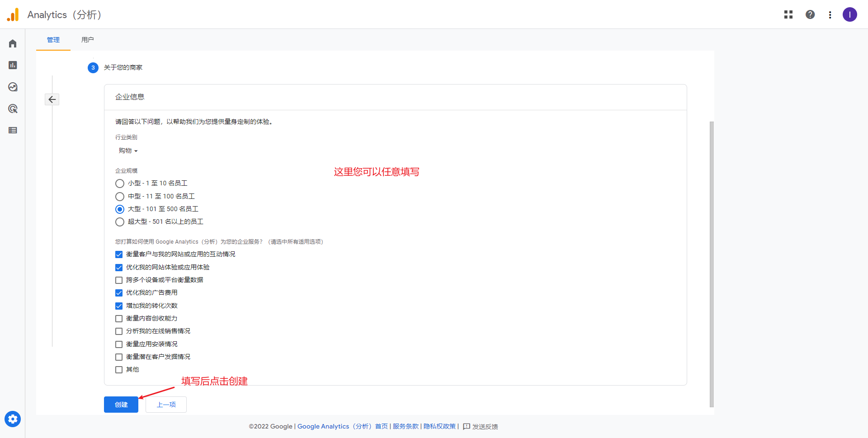Select 超大型 - 501 名以上的员工 option
868x438 pixels.
coord(120,222)
